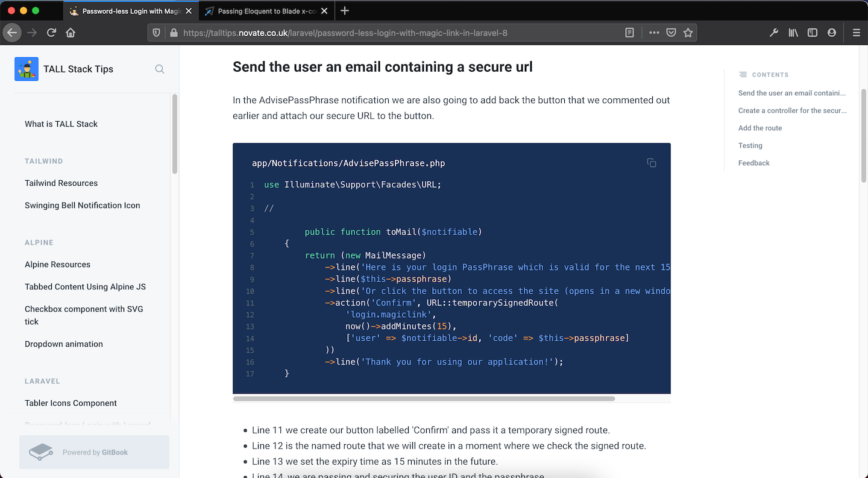Click the 'Line 11 we create' bullet
Image resolution: width=868 pixels, height=478 pixels.
[x=431, y=430]
